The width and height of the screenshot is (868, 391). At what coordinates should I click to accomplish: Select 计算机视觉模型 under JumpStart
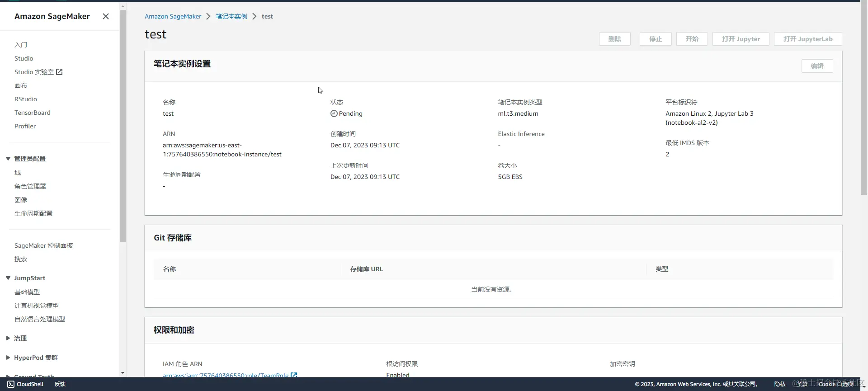click(37, 306)
